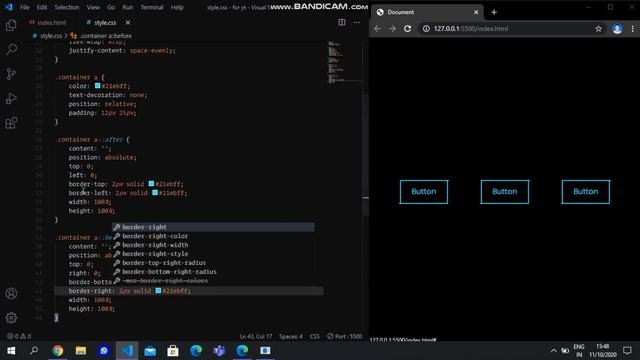The width and height of the screenshot is (640, 360).
Task: Open color picker on border-top swatch
Action: click(151, 184)
